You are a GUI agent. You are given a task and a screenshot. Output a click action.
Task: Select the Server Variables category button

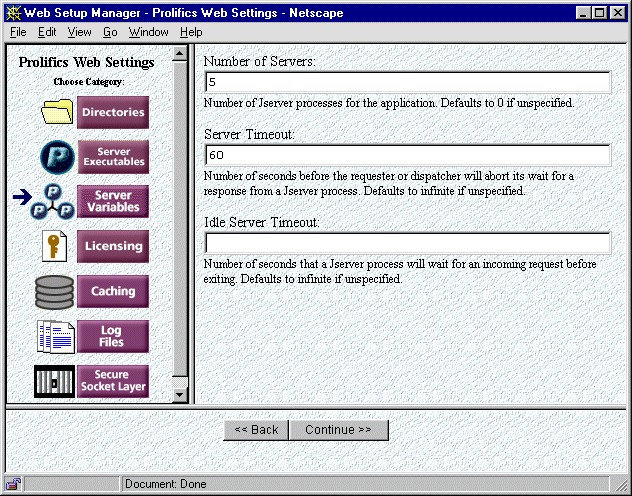[113, 201]
